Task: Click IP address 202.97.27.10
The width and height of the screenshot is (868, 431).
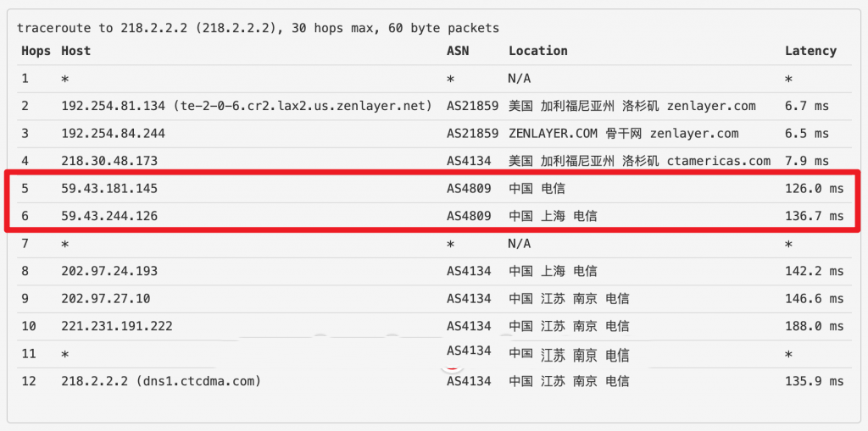Action: [106, 298]
